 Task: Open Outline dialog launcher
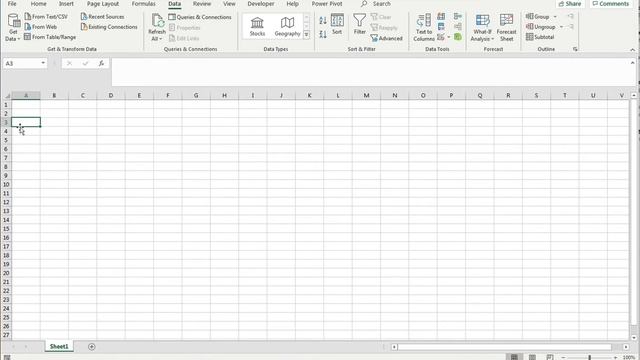pos(575,49)
